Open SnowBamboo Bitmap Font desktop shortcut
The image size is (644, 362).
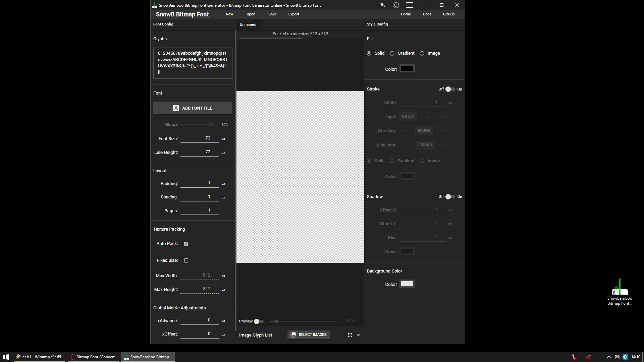click(620, 292)
